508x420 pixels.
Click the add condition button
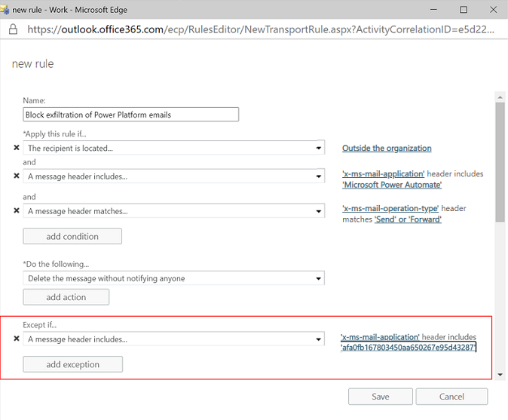coord(72,236)
